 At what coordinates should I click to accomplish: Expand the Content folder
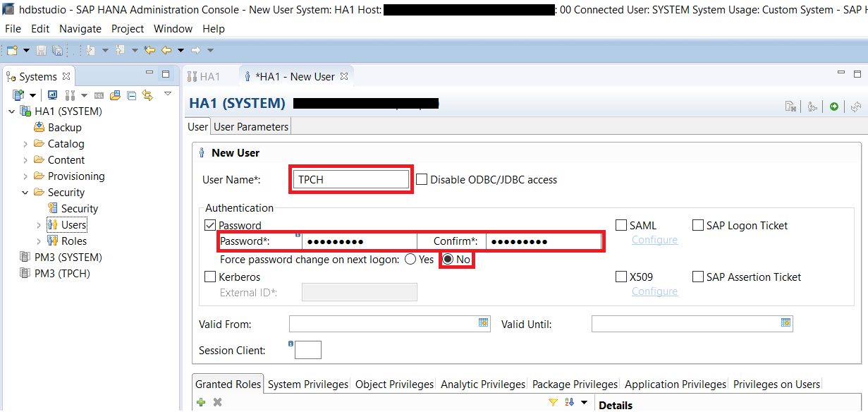coord(25,160)
